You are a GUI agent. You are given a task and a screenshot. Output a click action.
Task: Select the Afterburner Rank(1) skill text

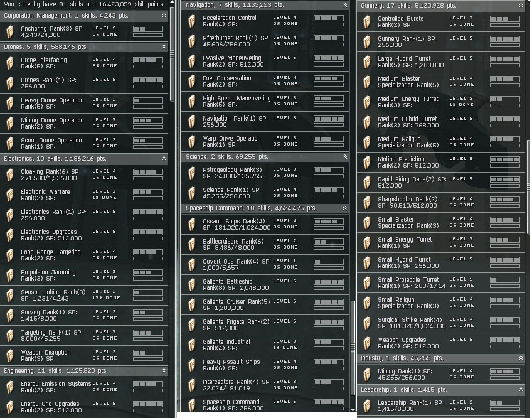click(x=236, y=41)
